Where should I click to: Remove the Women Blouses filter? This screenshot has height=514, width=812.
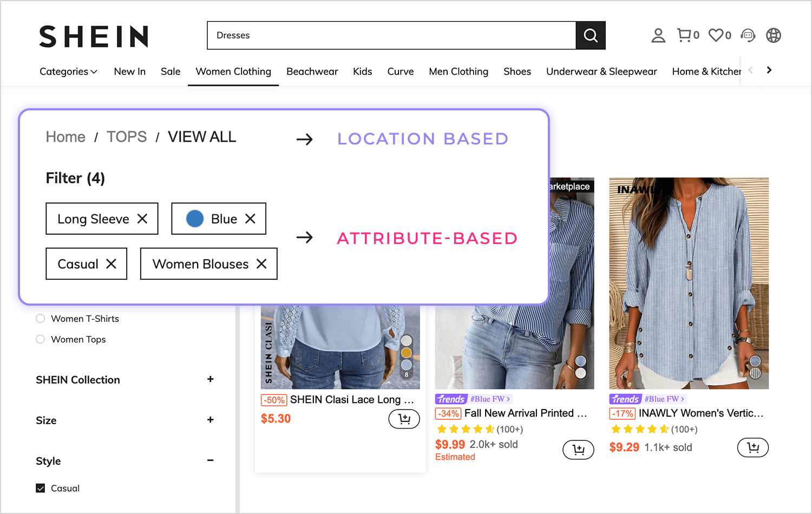click(x=261, y=263)
